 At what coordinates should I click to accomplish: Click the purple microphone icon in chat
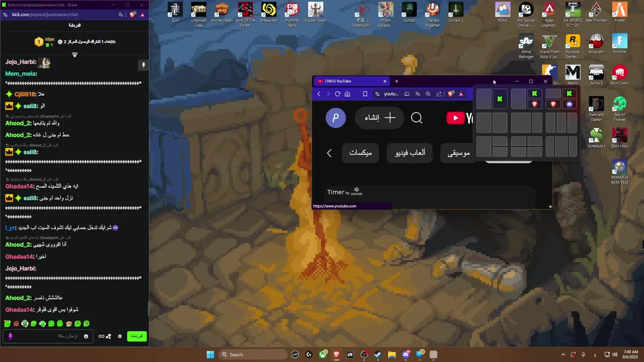point(10,336)
